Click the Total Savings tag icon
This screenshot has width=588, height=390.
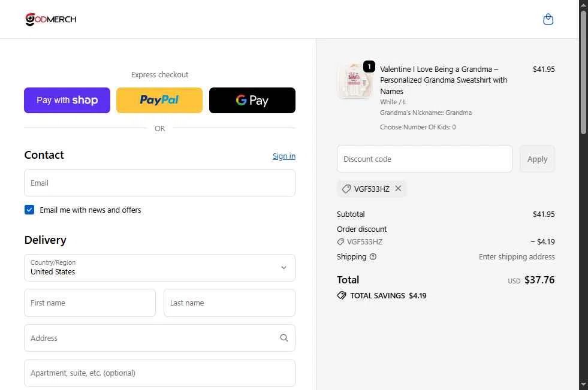pyautogui.click(x=341, y=295)
